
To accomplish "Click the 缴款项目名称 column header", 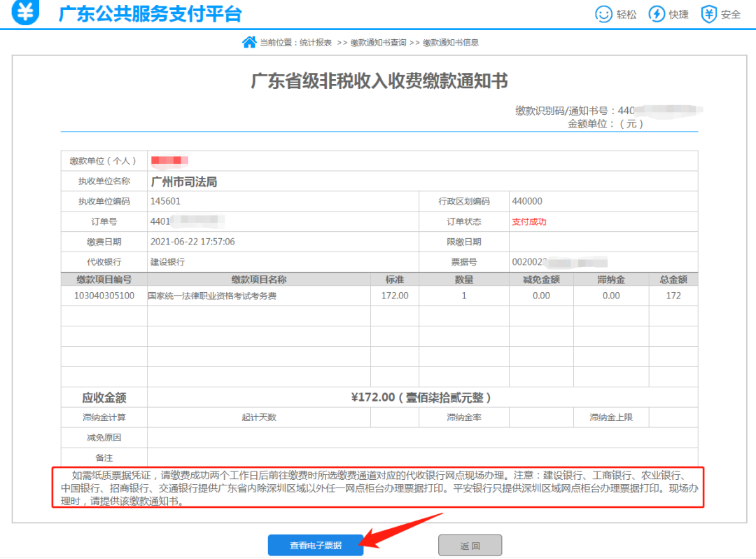I will click(259, 279).
